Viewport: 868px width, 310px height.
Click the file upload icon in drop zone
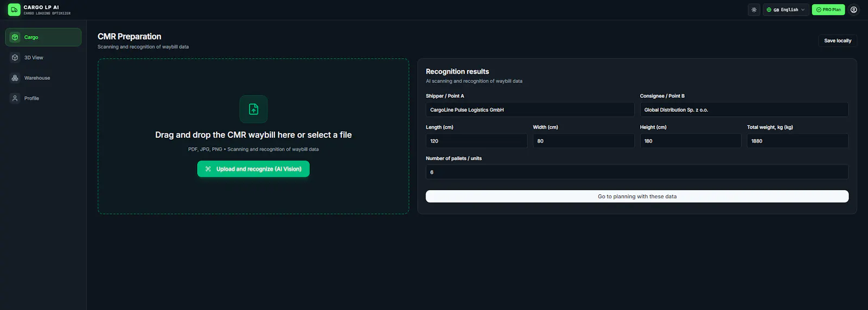pos(253,109)
